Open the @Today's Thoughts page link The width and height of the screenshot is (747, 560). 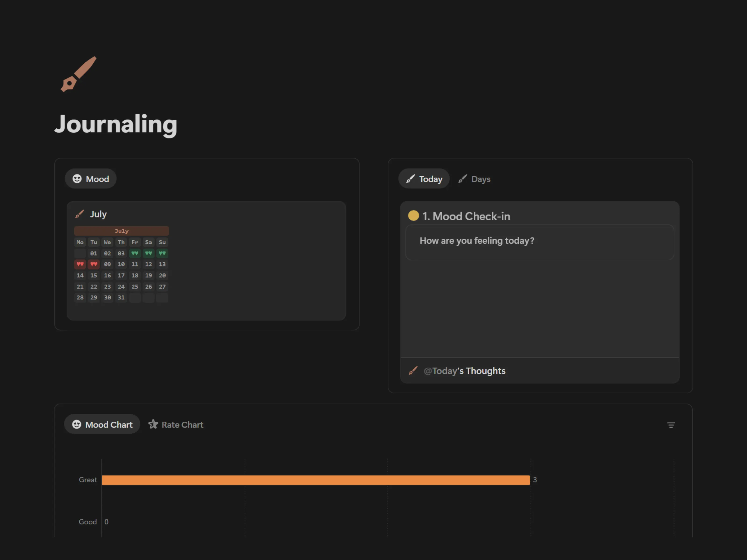click(464, 371)
